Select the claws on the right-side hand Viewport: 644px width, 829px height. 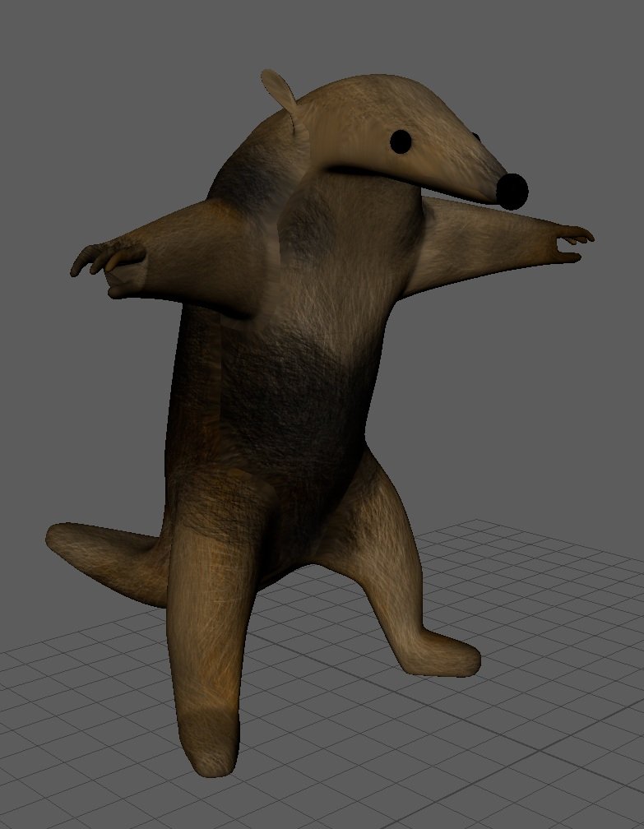pyautogui.click(x=575, y=239)
